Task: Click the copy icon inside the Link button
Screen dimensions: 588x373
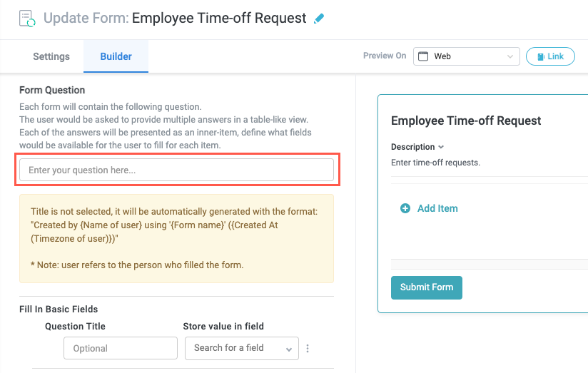Action: coord(541,56)
